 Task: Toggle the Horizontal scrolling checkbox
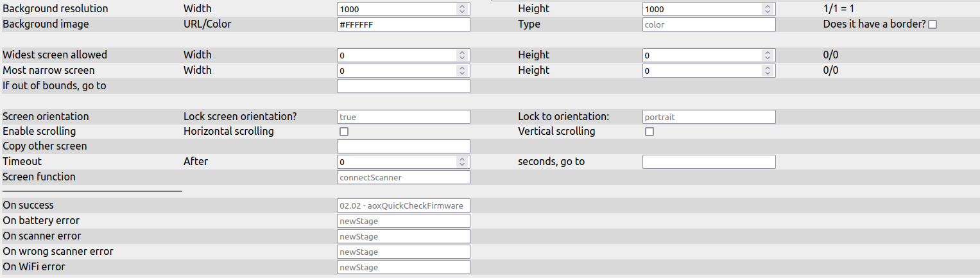pyautogui.click(x=344, y=132)
